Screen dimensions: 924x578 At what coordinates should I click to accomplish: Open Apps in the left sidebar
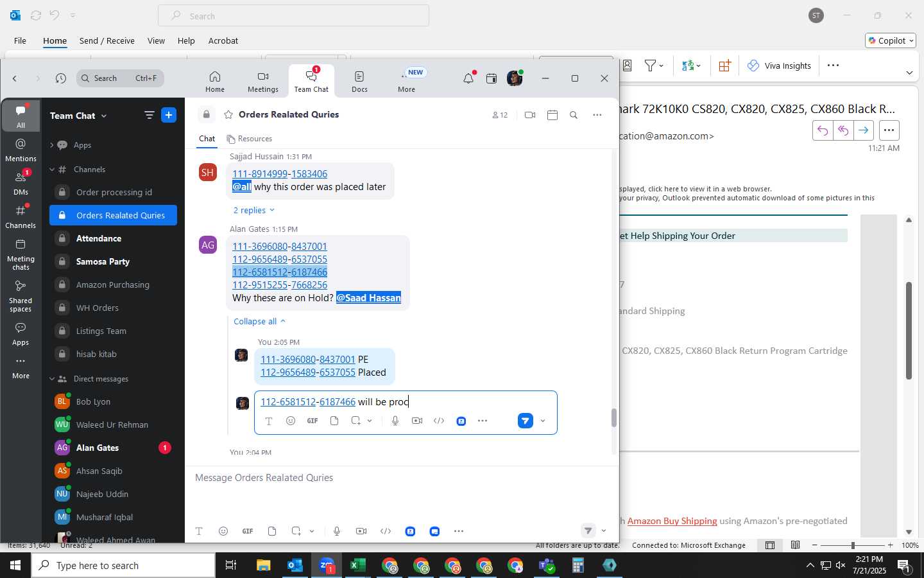(21, 334)
